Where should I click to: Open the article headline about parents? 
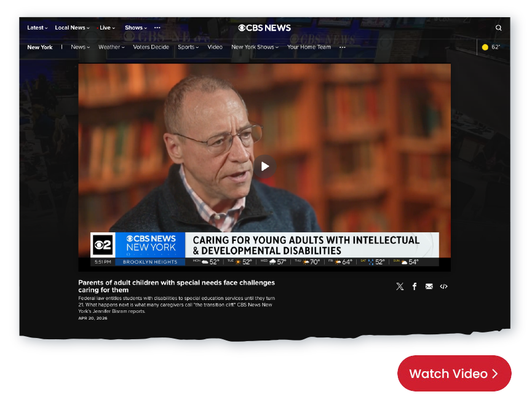176,286
